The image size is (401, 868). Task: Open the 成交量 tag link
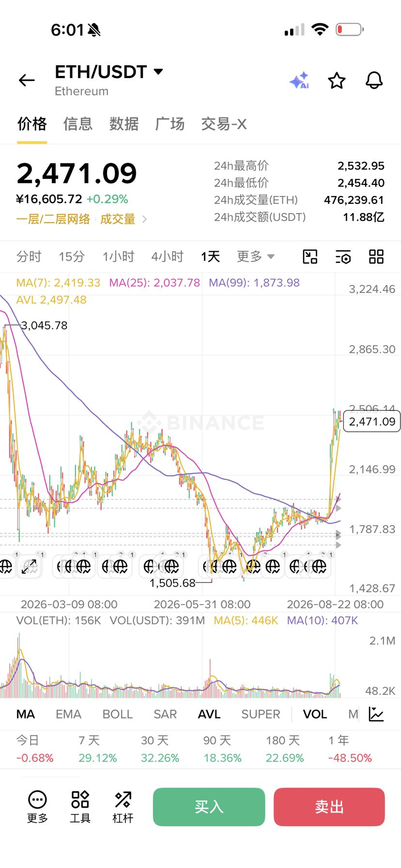[x=118, y=219]
